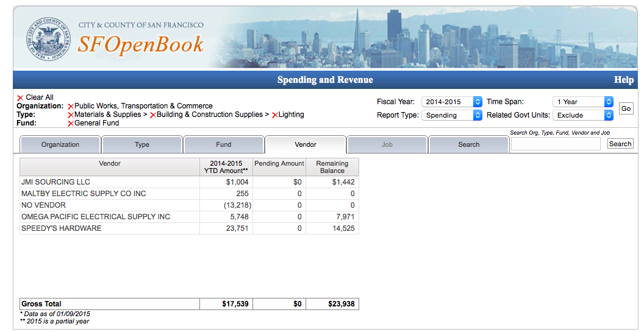Click the Materials & Supplies breadcrumb

point(108,115)
